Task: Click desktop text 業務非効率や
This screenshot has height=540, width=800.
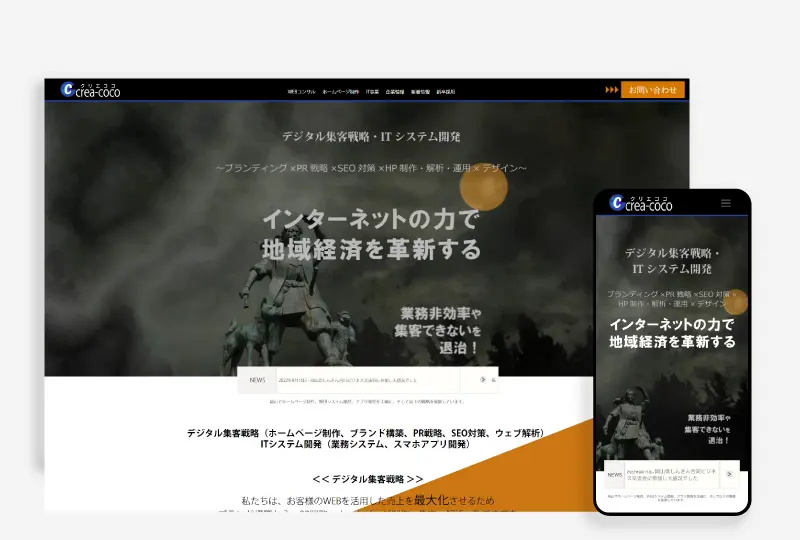Action: (441, 313)
